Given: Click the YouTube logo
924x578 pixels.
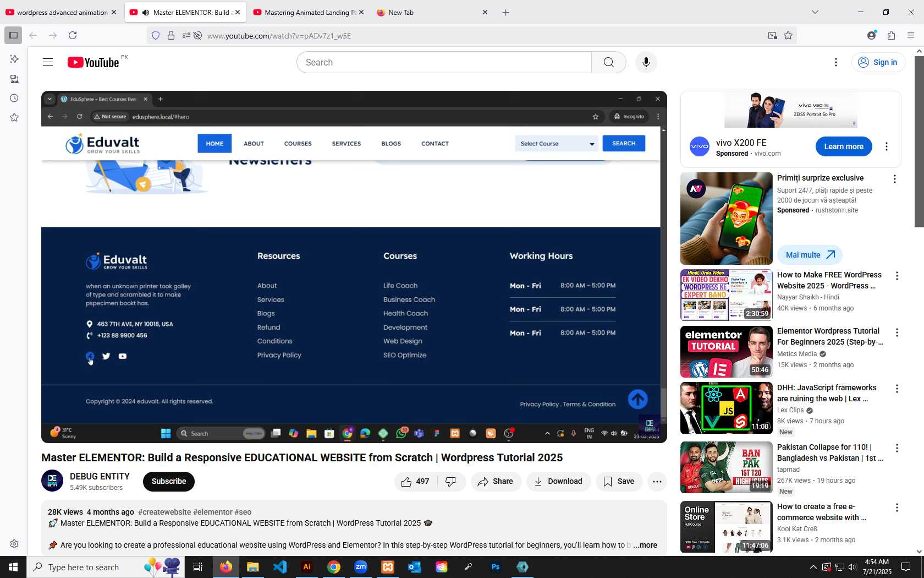Looking at the screenshot, I should [x=94, y=62].
